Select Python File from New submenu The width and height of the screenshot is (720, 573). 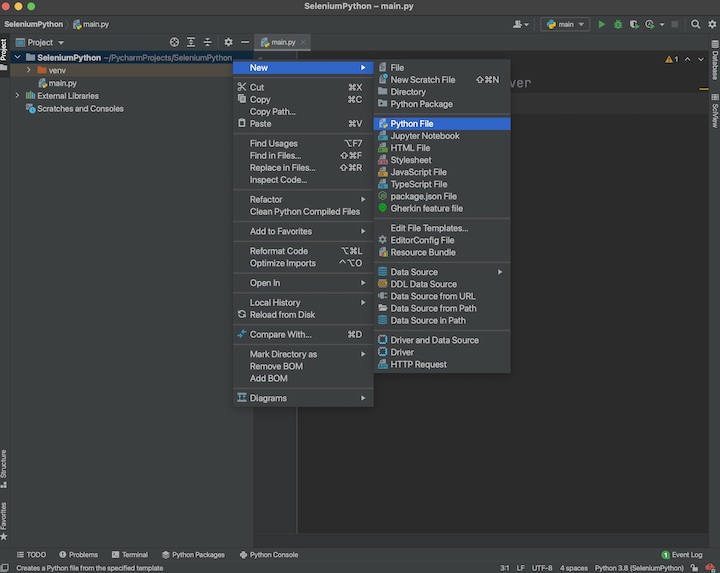point(411,124)
